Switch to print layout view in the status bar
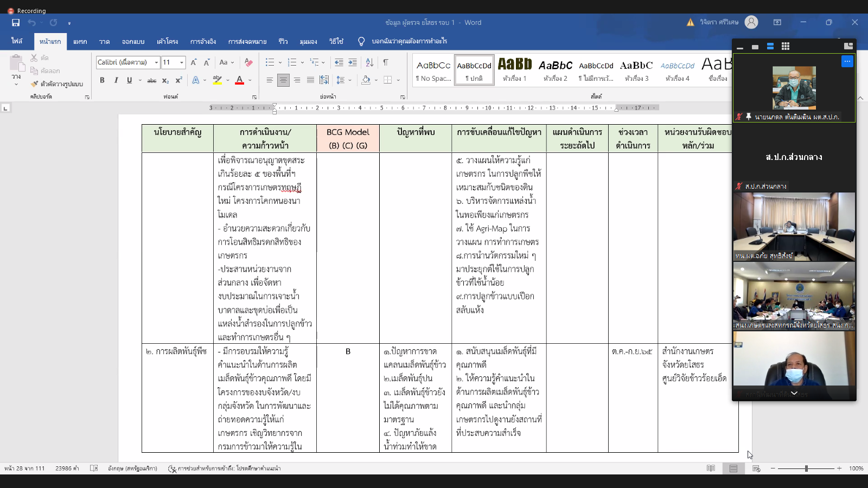The image size is (868, 488). click(x=733, y=468)
